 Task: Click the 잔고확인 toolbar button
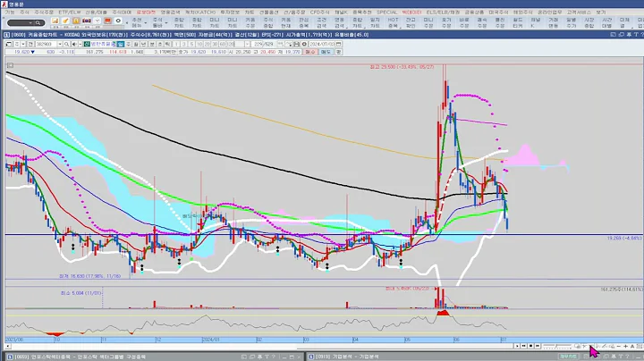pyautogui.click(x=411, y=22)
